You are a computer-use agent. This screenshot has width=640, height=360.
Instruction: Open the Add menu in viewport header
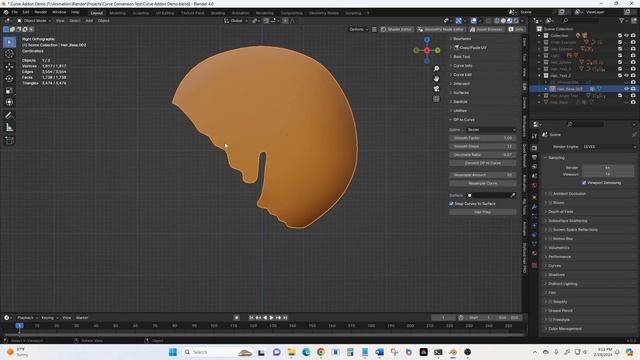click(x=89, y=21)
